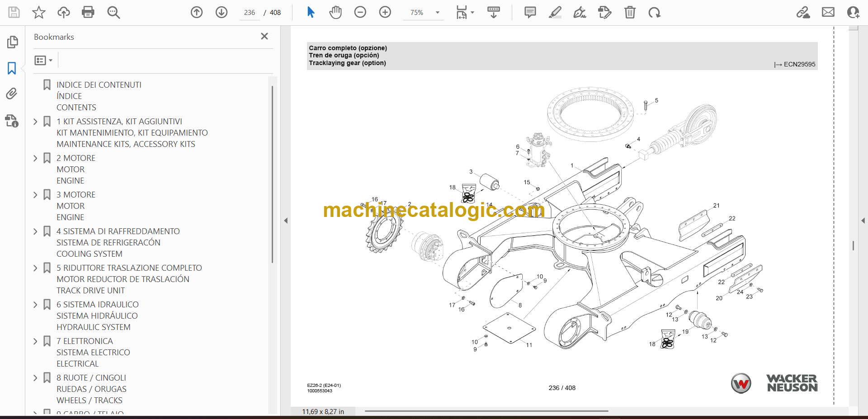The image size is (868, 419).
Task: Go to the next page
Action: tap(222, 12)
